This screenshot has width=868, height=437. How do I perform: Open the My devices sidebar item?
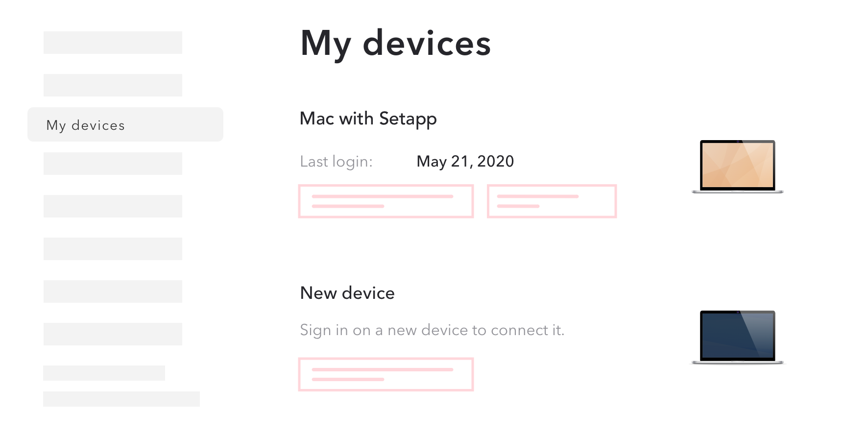(125, 124)
